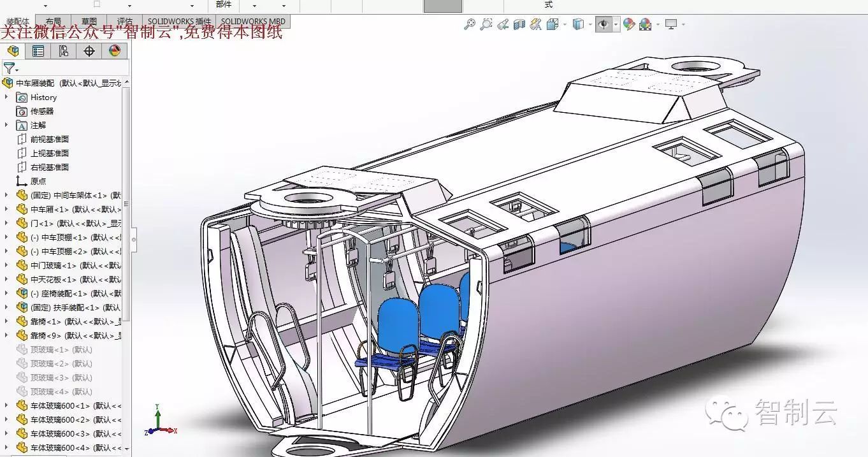
Task: Select the 车体玻璃600<3> component
Action: point(68,434)
